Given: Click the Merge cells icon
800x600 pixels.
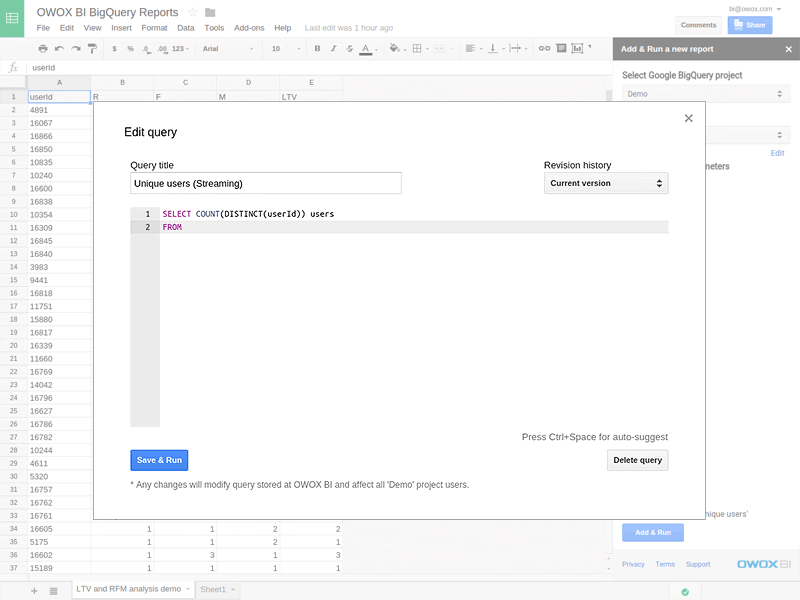Looking at the screenshot, I should click(x=439, y=48).
